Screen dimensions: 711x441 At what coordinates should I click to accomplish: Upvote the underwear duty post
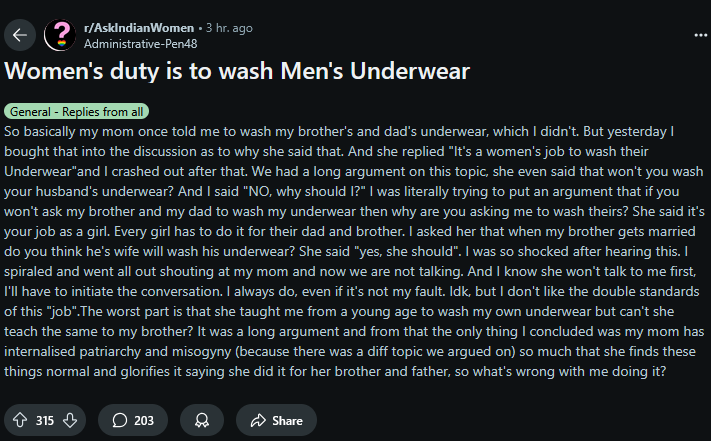click(x=20, y=420)
